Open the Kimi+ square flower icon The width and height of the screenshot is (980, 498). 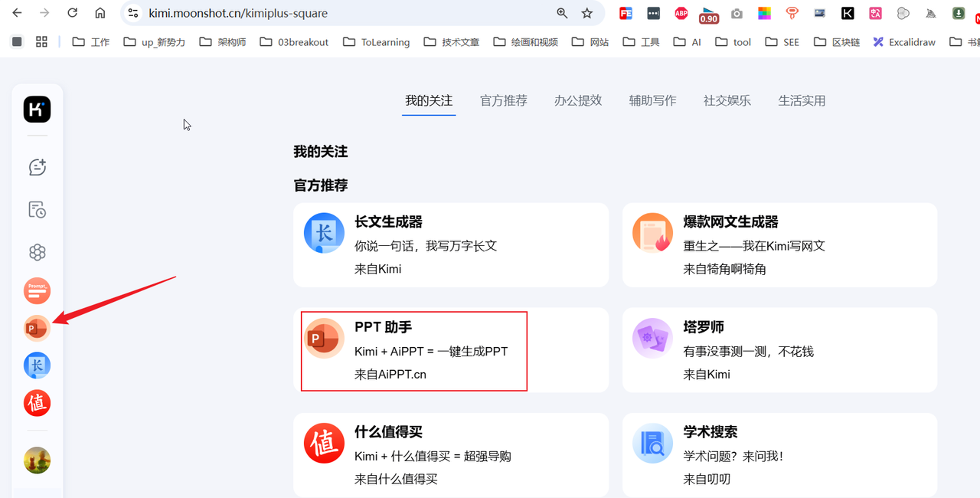coord(37,252)
